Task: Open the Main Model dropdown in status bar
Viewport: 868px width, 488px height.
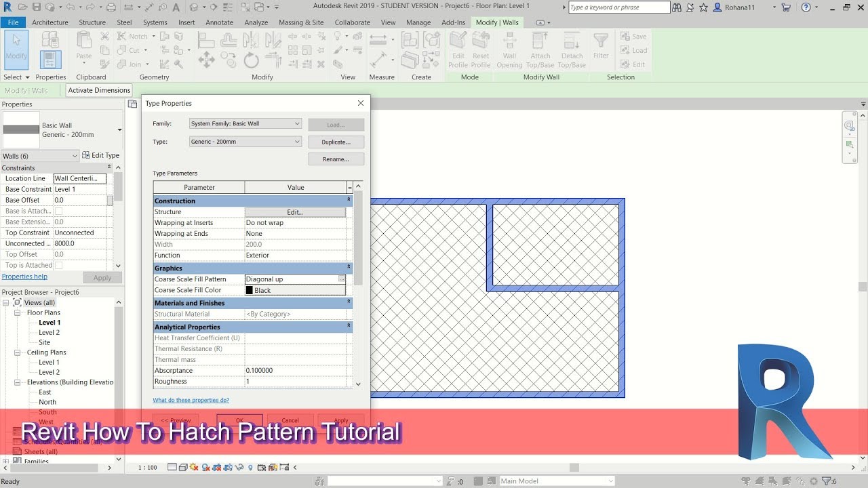Action: pyautogui.click(x=556, y=481)
